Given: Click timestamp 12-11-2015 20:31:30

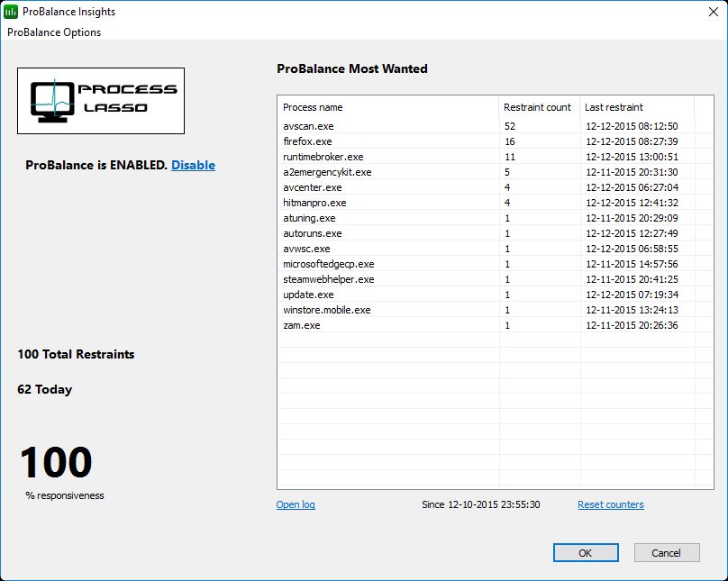Looking at the screenshot, I should click(x=632, y=172).
